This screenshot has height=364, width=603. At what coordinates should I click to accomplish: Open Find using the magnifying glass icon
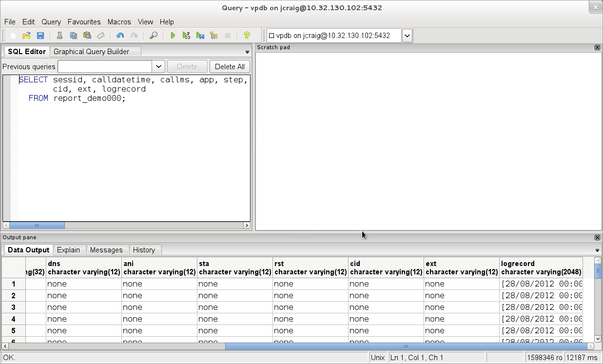[153, 36]
